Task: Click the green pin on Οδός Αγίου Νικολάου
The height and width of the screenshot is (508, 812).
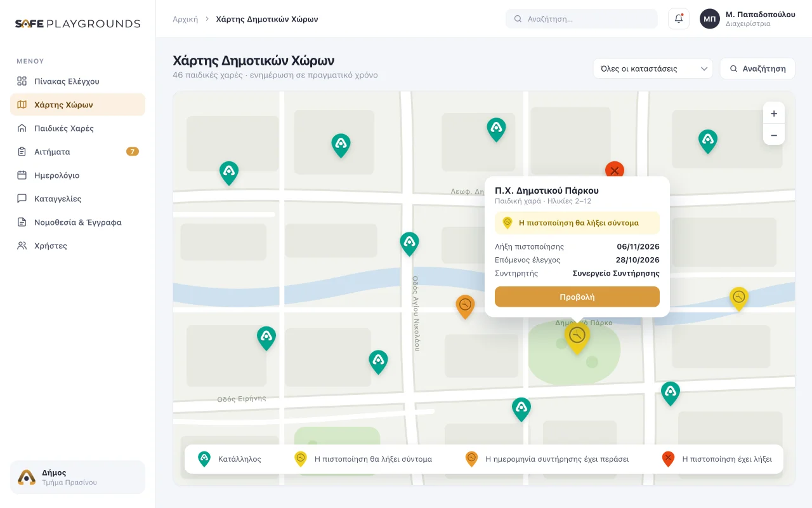Action: tap(409, 243)
